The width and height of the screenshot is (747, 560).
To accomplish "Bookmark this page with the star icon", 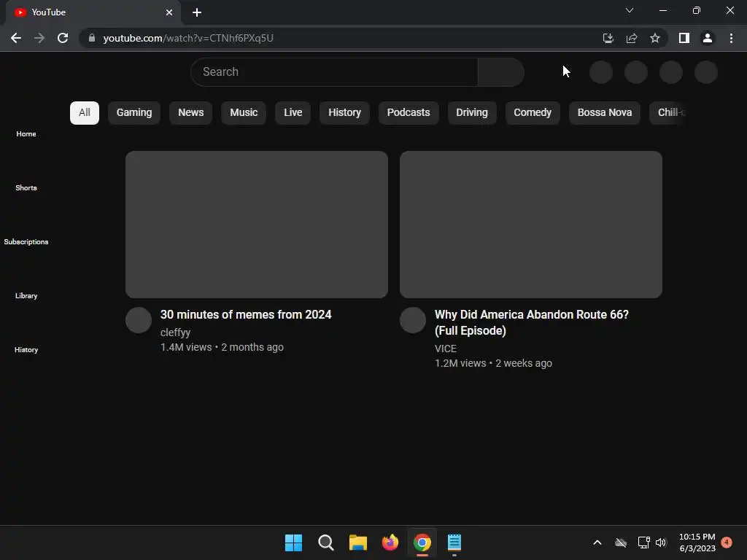I will tap(655, 38).
